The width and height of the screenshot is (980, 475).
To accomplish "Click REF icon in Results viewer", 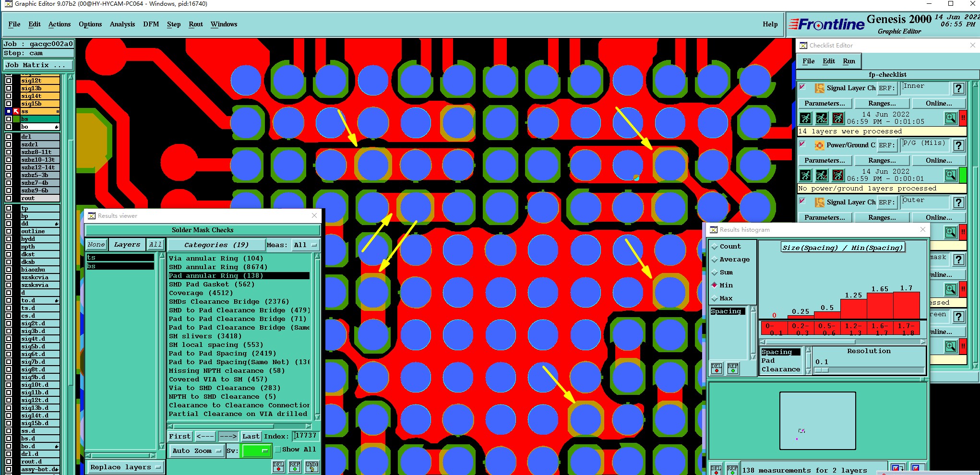I will pos(295,466).
